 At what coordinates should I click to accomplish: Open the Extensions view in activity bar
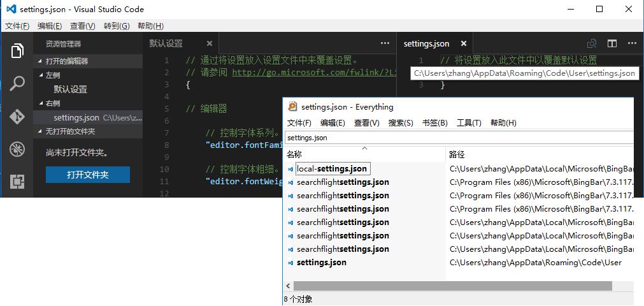pos(17,182)
